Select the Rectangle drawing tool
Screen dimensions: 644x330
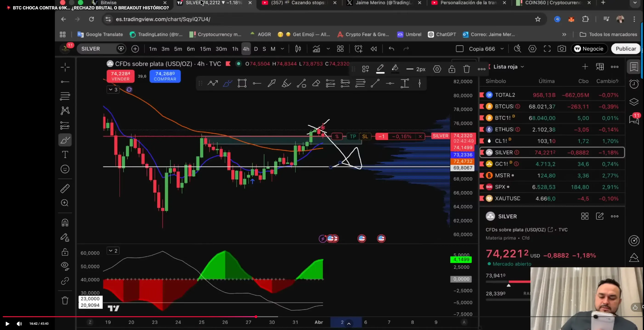242,83
